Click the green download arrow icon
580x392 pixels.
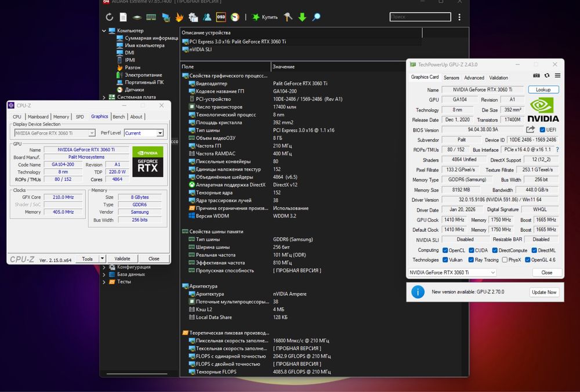tap(302, 17)
